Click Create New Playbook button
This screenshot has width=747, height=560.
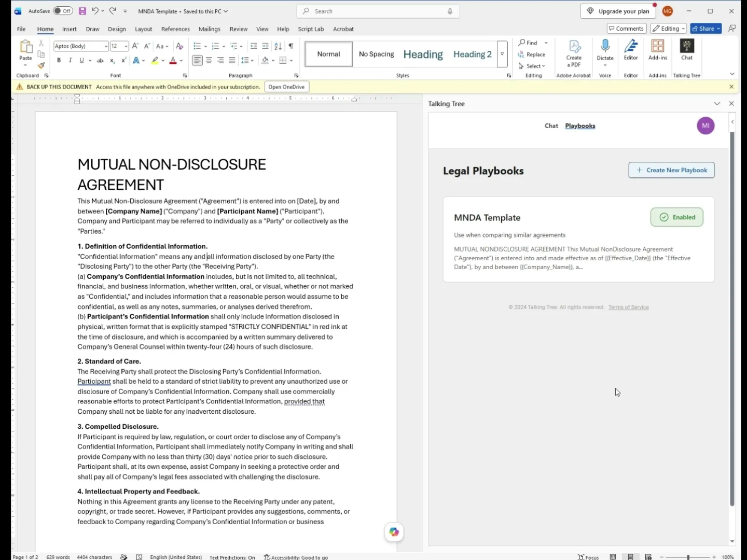click(x=671, y=170)
